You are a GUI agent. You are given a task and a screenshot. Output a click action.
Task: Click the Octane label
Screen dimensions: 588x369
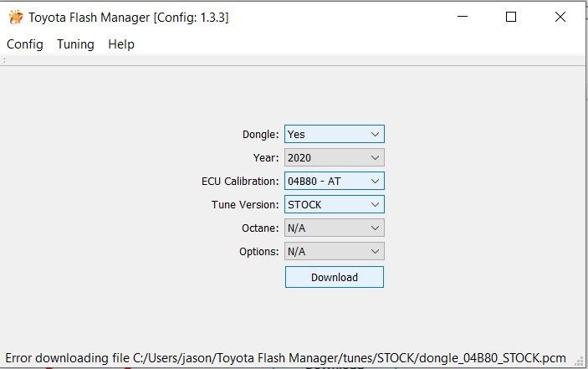coord(260,228)
